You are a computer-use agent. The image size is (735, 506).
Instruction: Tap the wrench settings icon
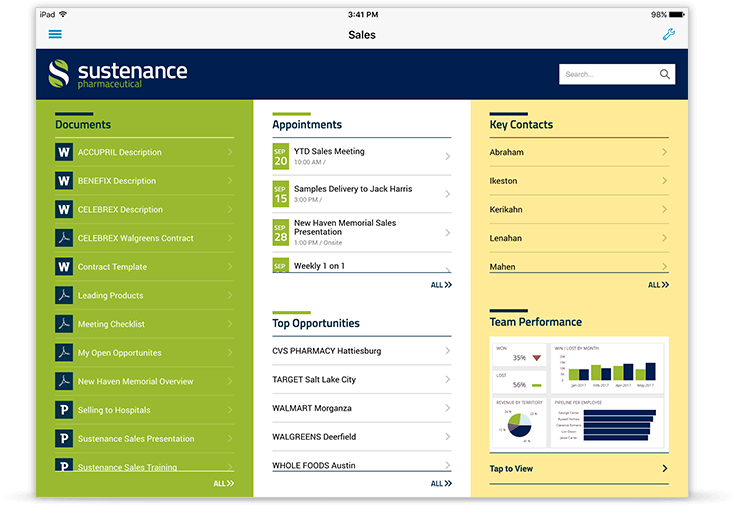(669, 34)
